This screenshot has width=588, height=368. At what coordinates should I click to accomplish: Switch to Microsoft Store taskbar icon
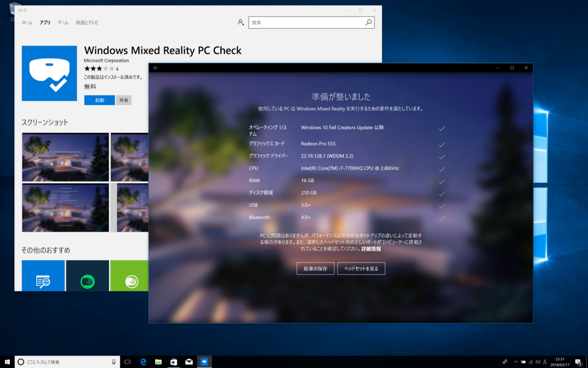[x=173, y=362]
